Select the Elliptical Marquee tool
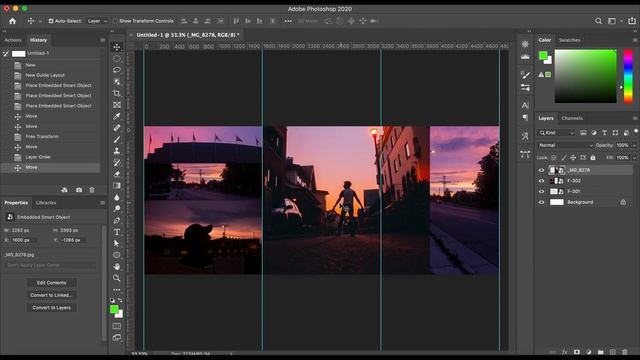640x360 pixels. [117, 58]
